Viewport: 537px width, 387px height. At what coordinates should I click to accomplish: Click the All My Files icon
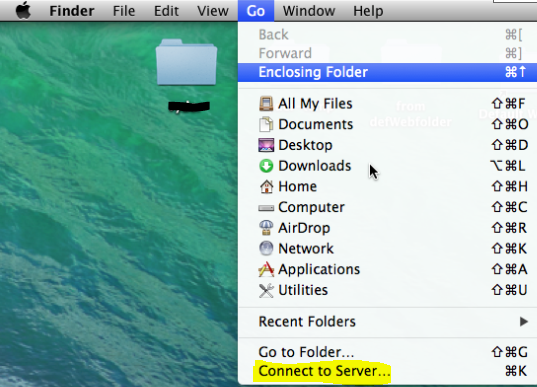[266, 103]
